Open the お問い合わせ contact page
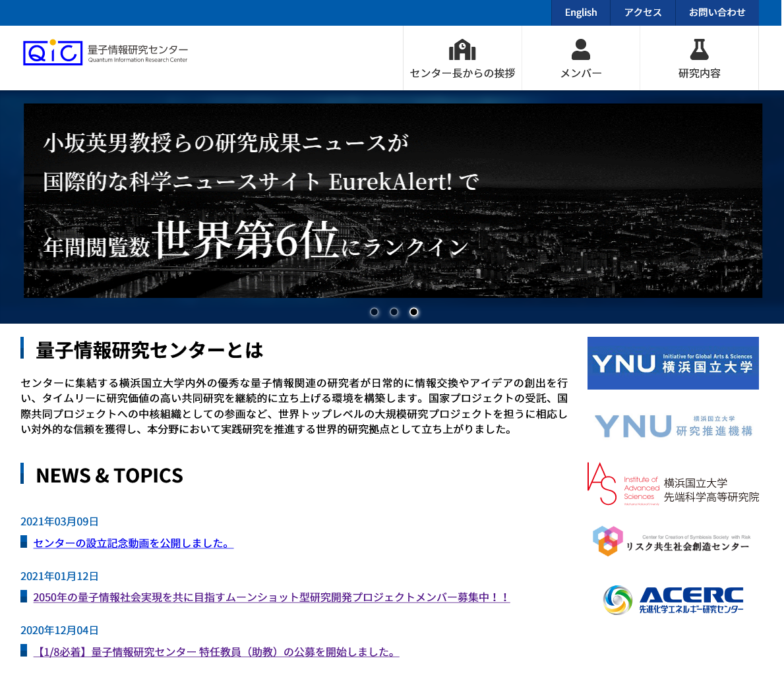The height and width of the screenshot is (673, 784). 717,13
